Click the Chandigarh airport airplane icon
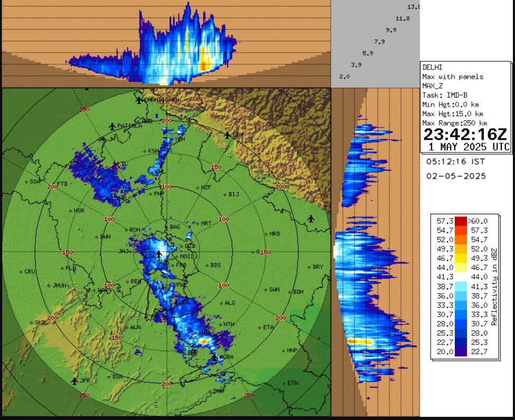This screenshot has height=420, width=515. pyautogui.click(x=139, y=100)
